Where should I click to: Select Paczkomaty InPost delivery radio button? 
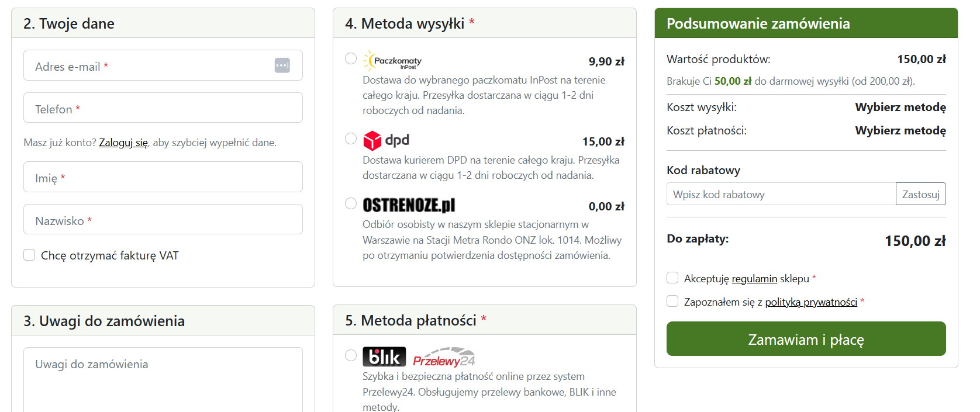tap(351, 58)
